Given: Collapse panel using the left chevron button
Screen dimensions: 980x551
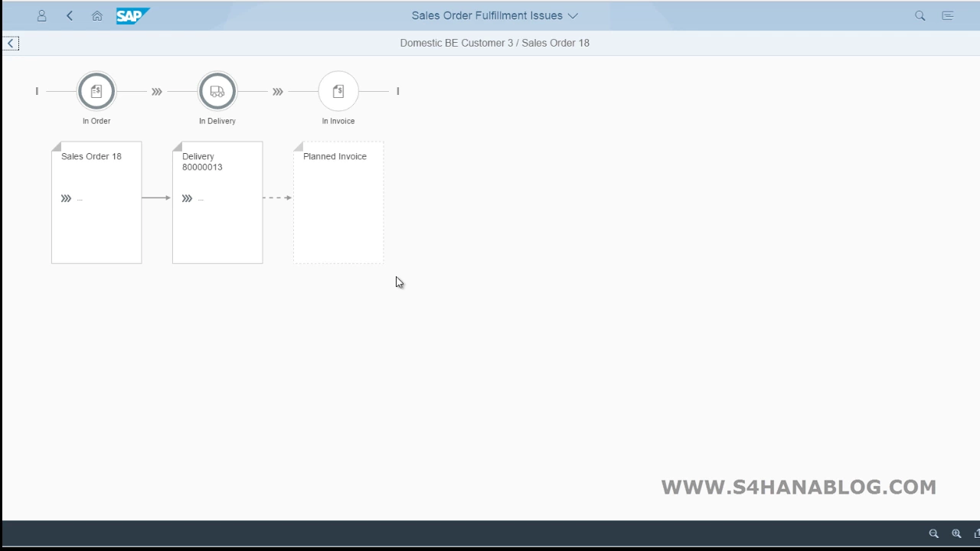Looking at the screenshot, I should [x=11, y=44].
